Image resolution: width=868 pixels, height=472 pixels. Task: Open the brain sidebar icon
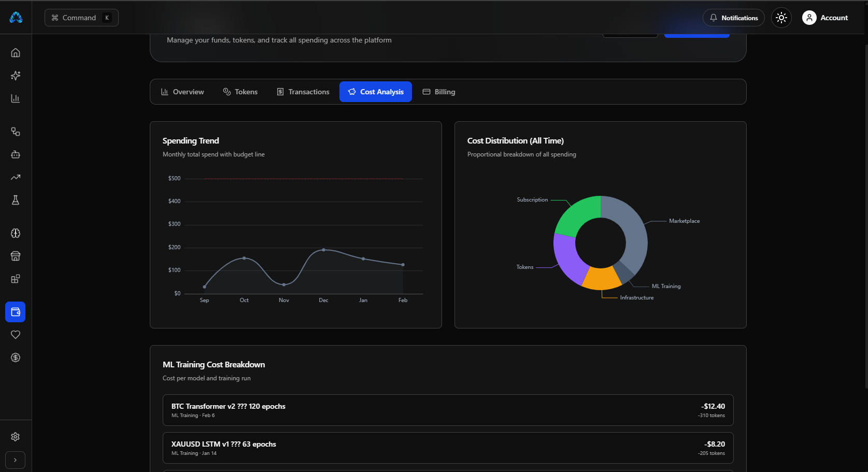(x=16, y=233)
